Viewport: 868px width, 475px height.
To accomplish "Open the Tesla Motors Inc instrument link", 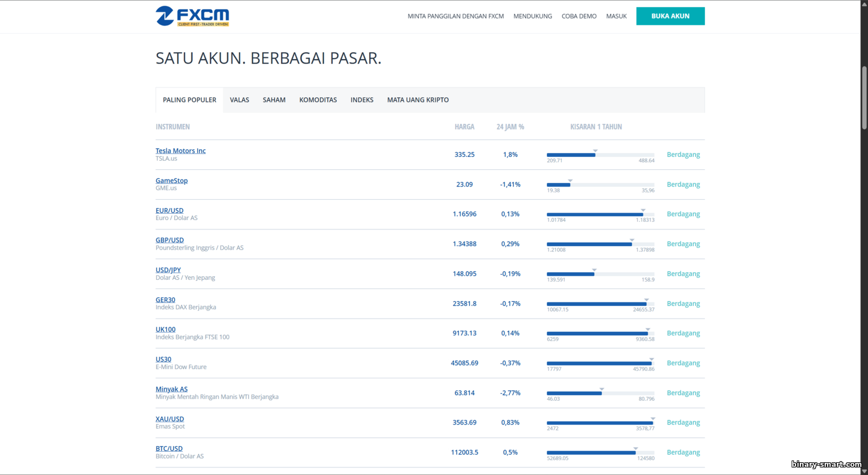I will pos(181,151).
